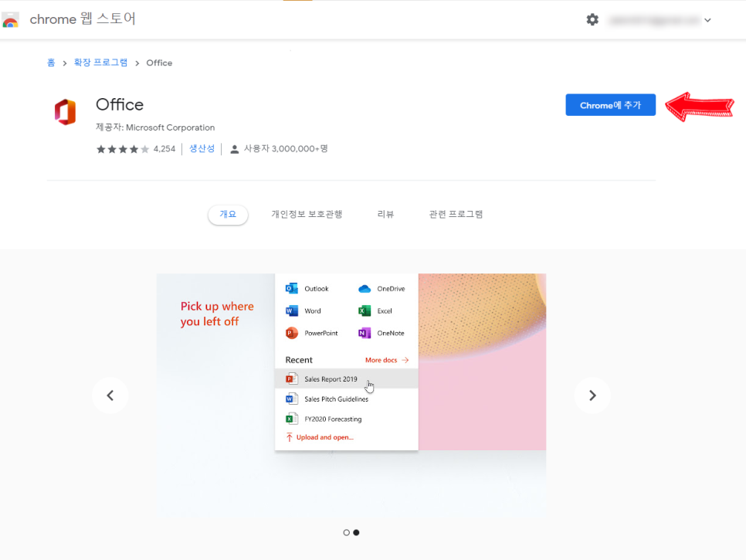Open the 생산성 category link
Viewport: 746px width, 560px height.
pos(202,148)
